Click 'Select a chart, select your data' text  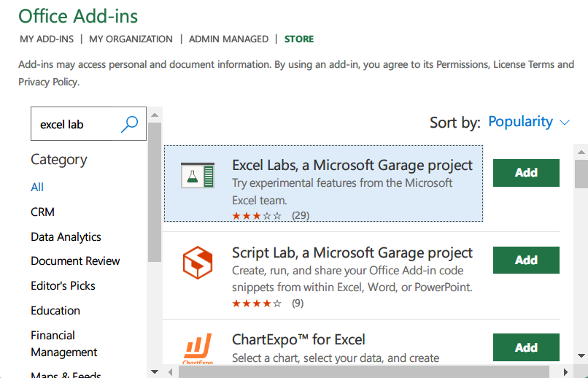336,358
